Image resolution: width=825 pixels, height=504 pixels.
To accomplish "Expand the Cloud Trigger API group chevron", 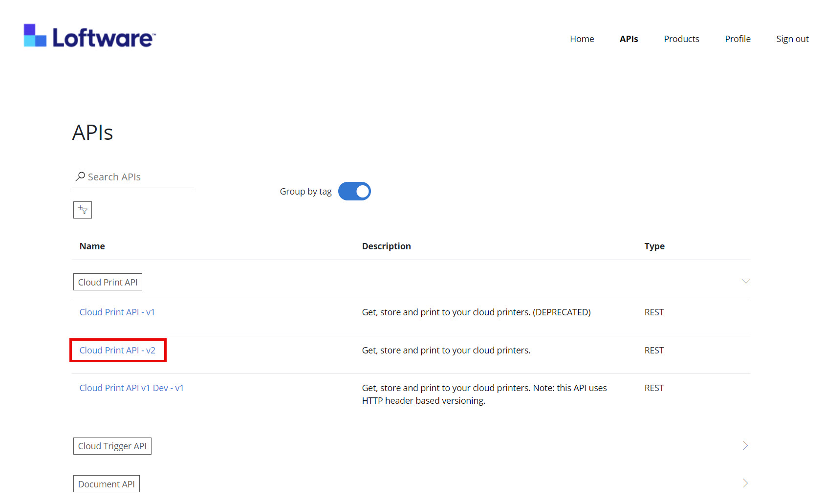I will (x=745, y=445).
